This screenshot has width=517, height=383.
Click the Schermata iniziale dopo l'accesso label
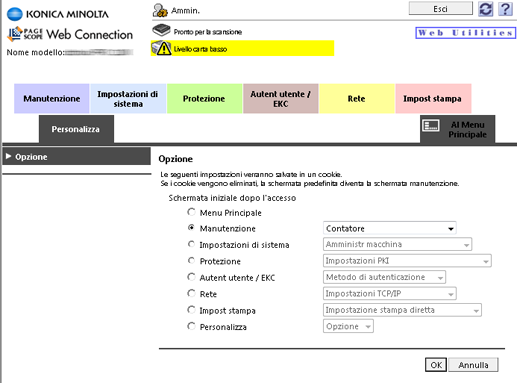coord(232,198)
